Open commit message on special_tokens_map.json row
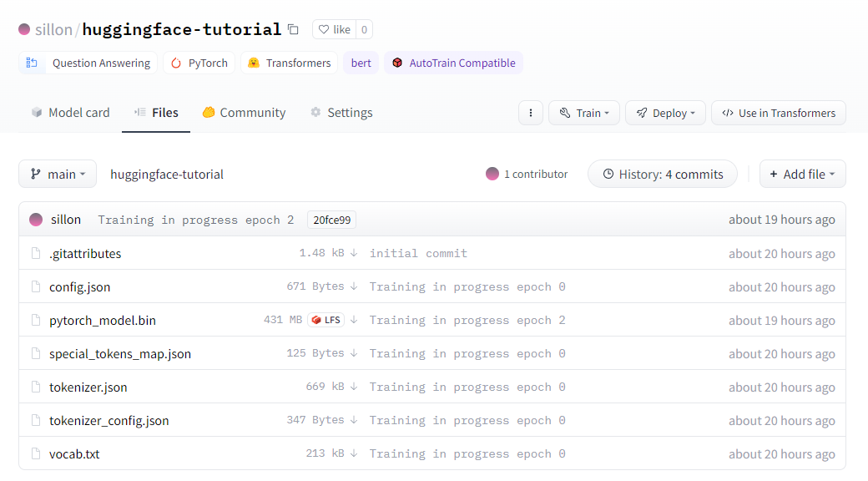868x481 pixels. pos(467,353)
